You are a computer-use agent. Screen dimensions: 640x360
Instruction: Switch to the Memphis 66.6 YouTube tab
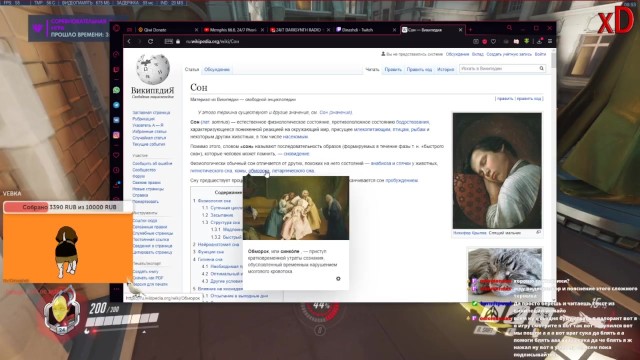233,30
